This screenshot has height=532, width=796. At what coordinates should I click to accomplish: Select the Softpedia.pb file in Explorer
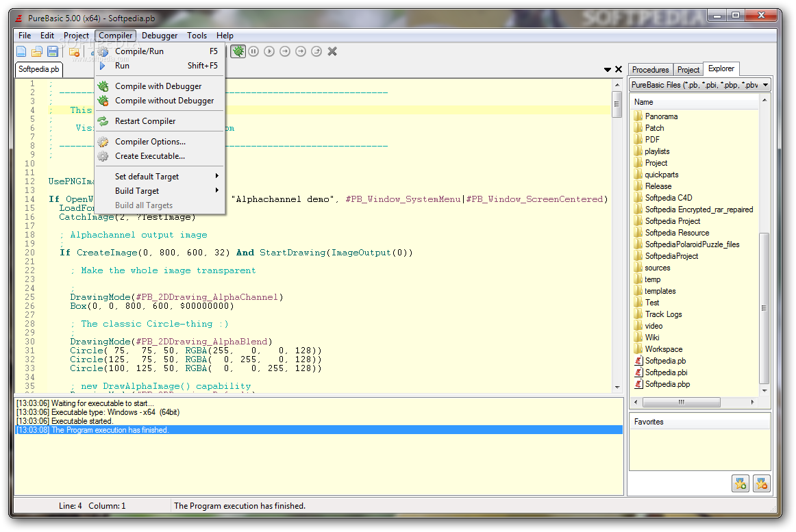pyautogui.click(x=665, y=361)
